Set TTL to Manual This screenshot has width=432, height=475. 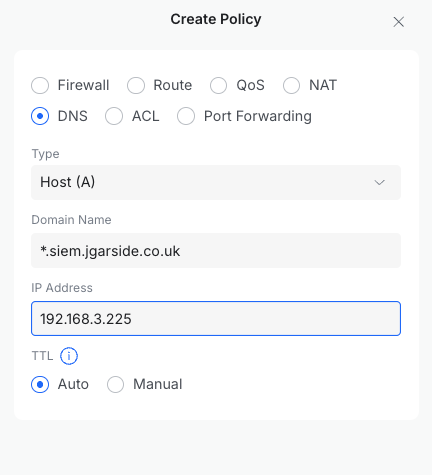115,384
